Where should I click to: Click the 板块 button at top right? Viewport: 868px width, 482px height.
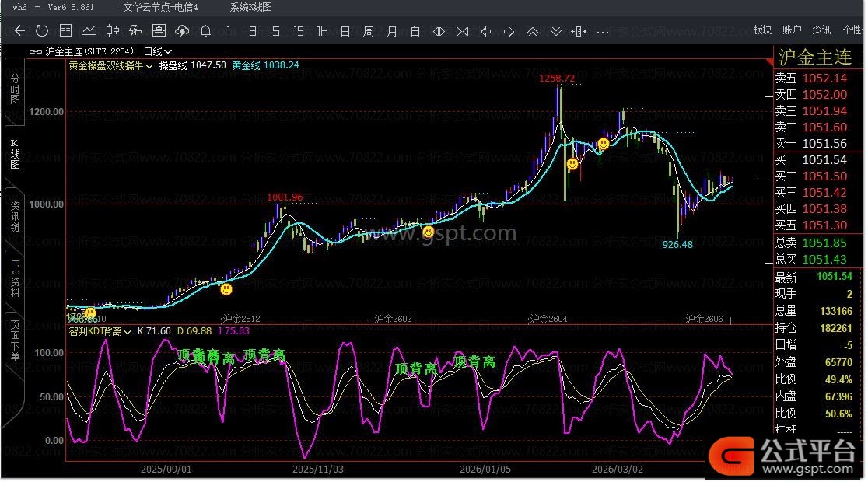coord(762,30)
